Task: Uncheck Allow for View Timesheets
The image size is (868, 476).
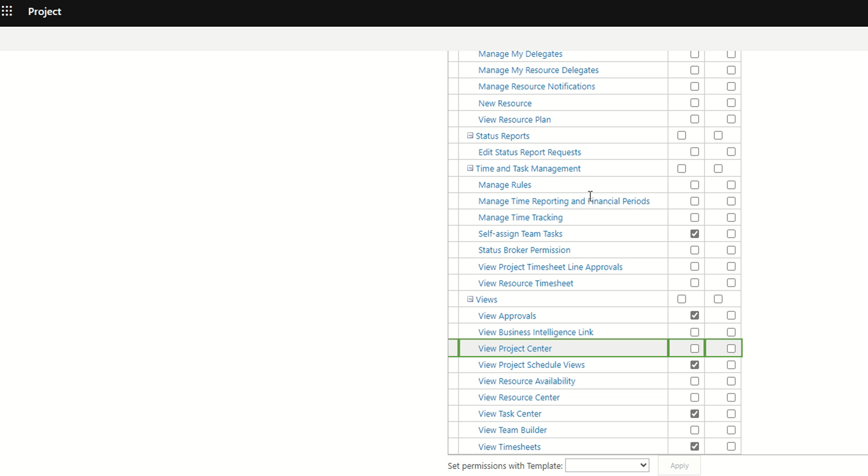Action: (694, 446)
